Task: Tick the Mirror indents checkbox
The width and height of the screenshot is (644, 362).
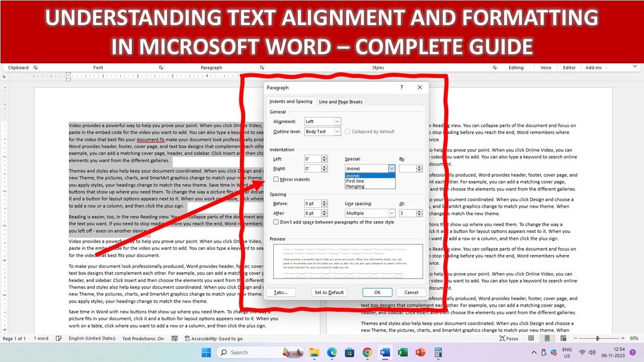Action: point(276,179)
